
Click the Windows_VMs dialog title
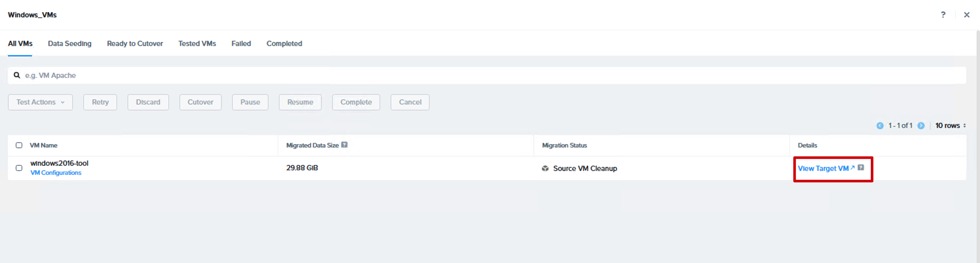(32, 15)
